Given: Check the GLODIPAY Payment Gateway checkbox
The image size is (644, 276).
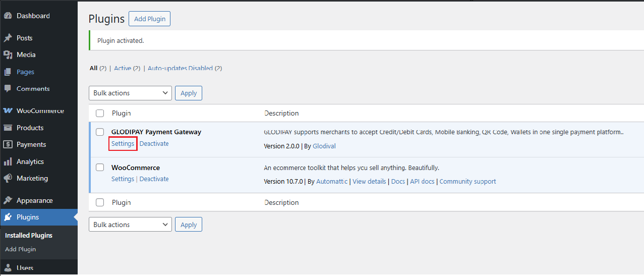Looking at the screenshot, I should 100,132.
